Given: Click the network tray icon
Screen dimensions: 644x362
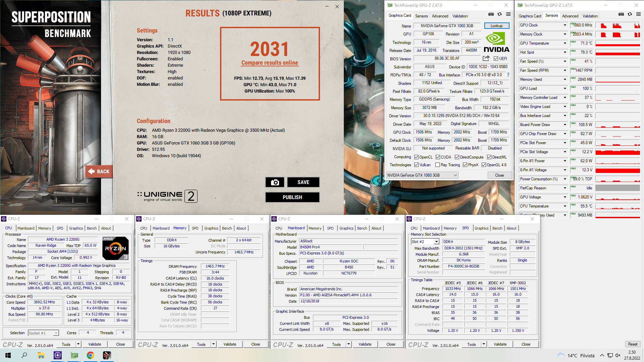Looking at the screenshot, I should [610, 356].
